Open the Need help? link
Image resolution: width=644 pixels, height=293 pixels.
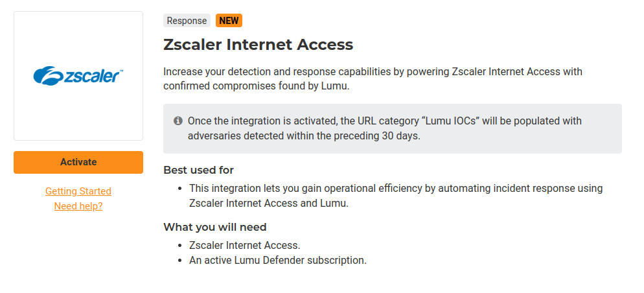78,206
